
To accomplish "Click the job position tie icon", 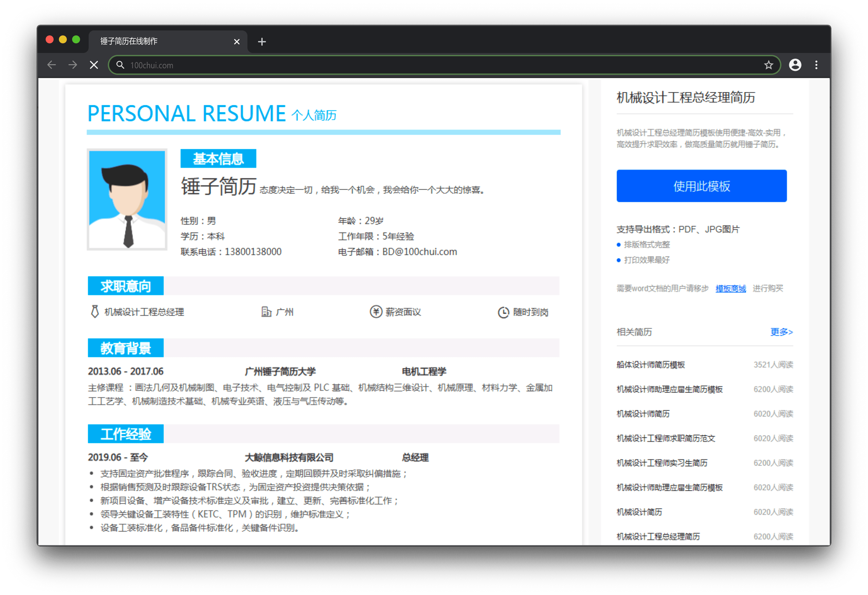I will 95,312.
